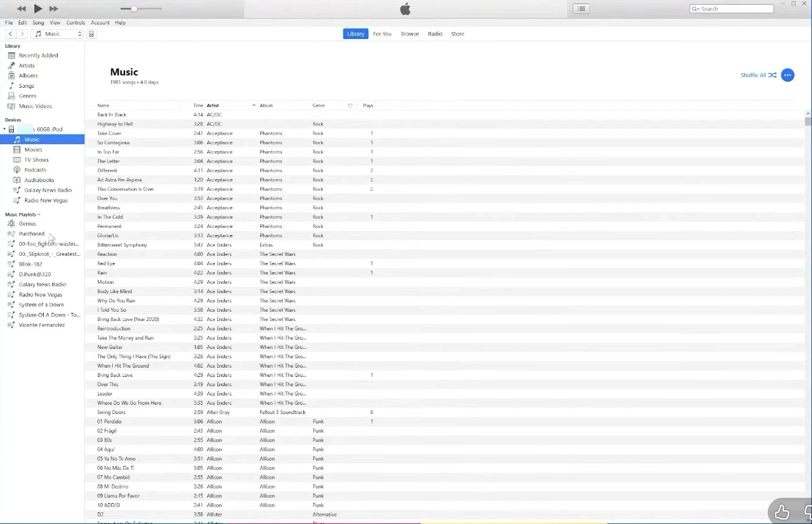Select Movies under the iPod
Viewport: 812px width, 524px height.
pyautogui.click(x=33, y=149)
